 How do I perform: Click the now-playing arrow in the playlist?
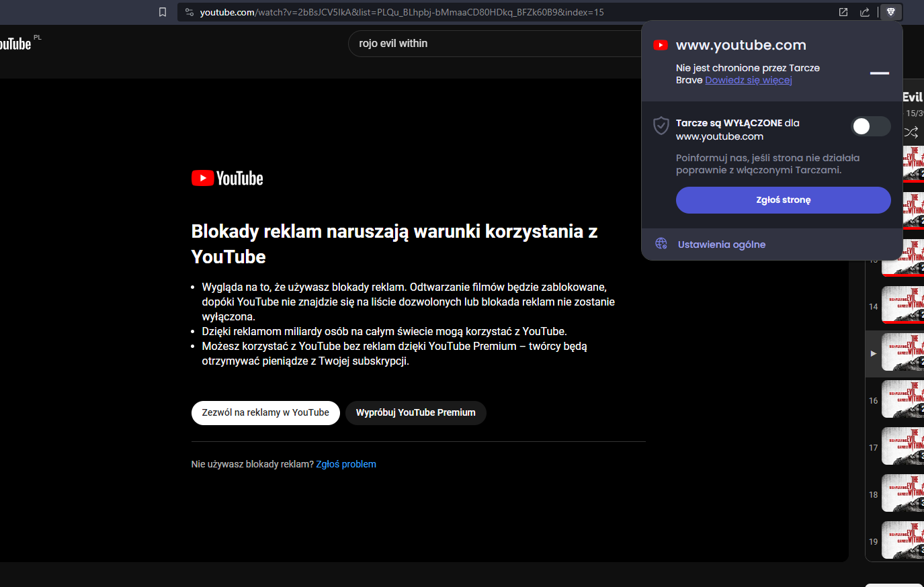[873, 353]
